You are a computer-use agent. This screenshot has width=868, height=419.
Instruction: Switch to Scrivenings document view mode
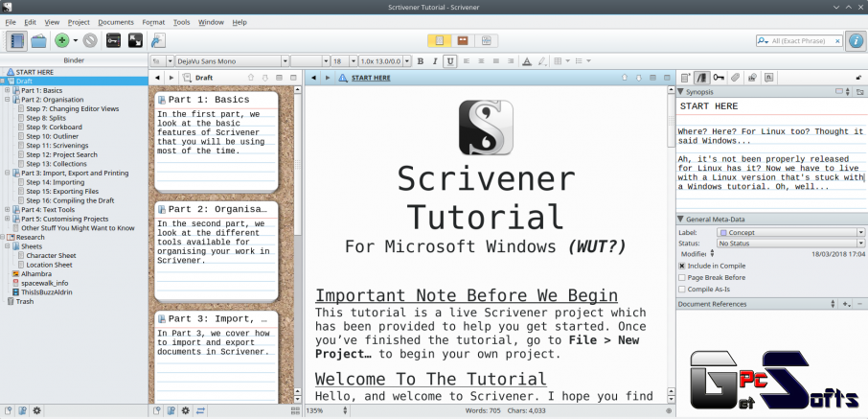click(440, 40)
